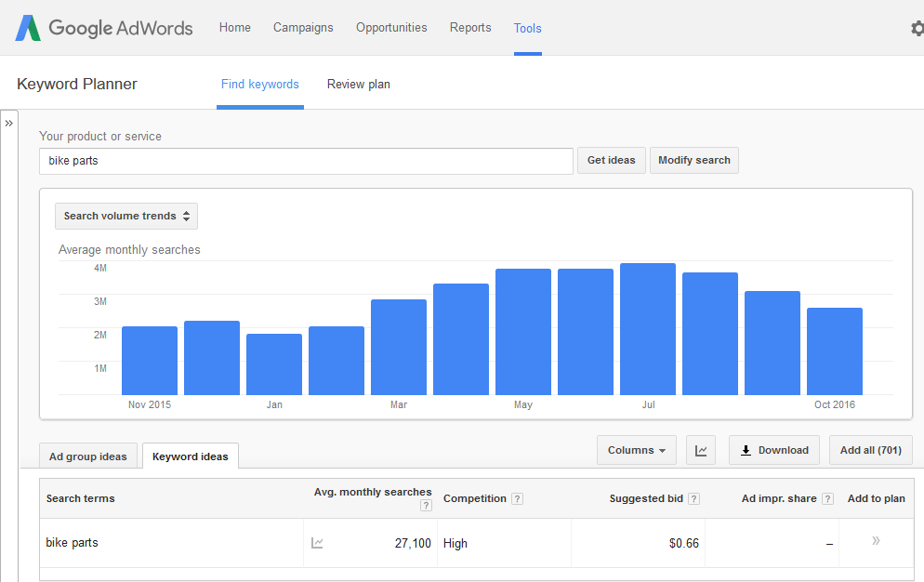Viewport: 924px width, 582px height.
Task: Switch to the Reports menu
Action: click(470, 28)
